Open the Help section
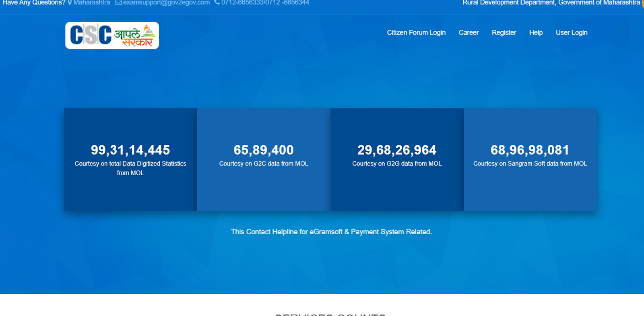The width and height of the screenshot is (644, 316). click(536, 33)
